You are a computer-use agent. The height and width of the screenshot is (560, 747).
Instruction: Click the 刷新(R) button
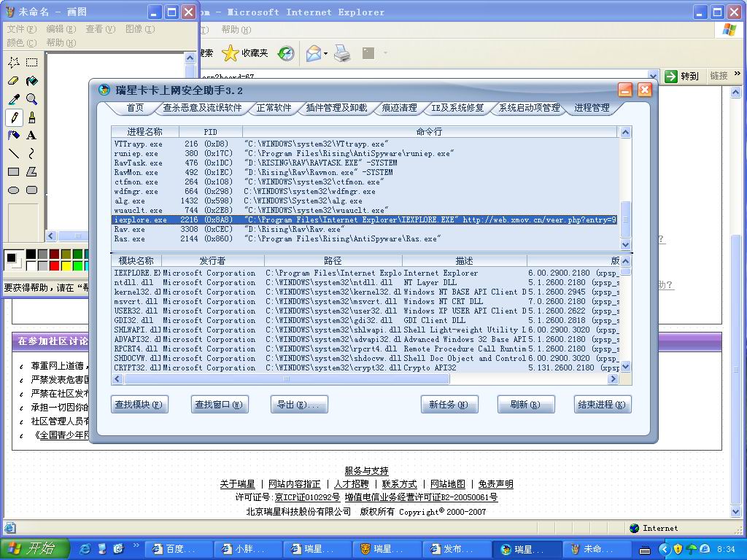(x=525, y=405)
